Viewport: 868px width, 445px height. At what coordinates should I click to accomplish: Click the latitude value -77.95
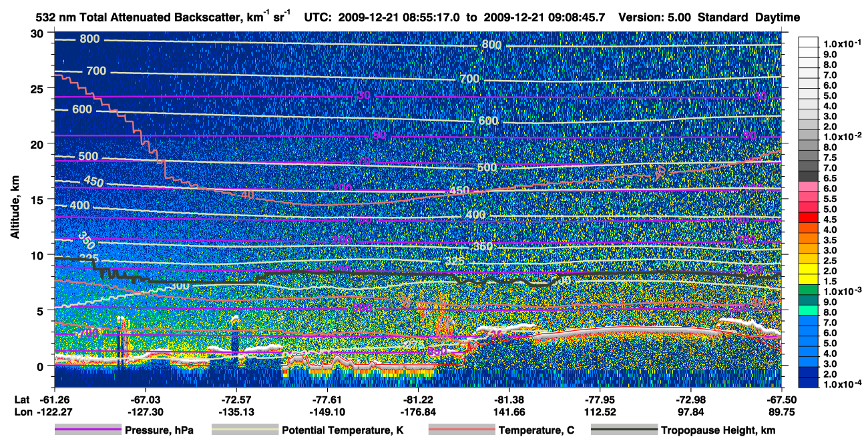[600, 400]
